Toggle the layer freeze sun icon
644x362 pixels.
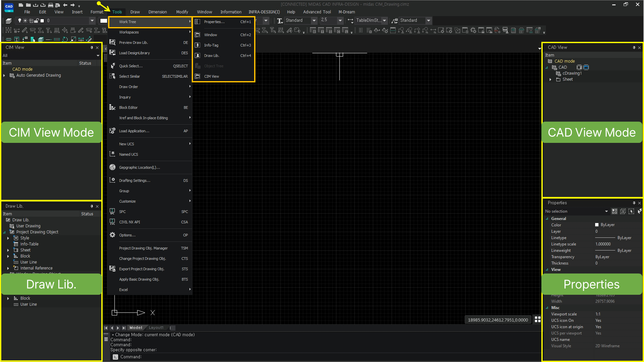(x=25, y=21)
